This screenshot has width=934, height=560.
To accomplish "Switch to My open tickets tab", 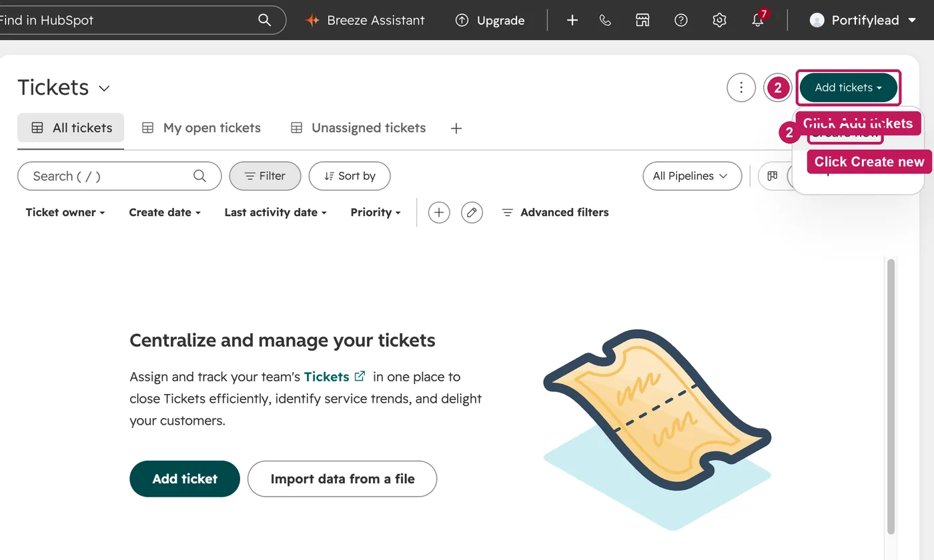I will point(201,127).
